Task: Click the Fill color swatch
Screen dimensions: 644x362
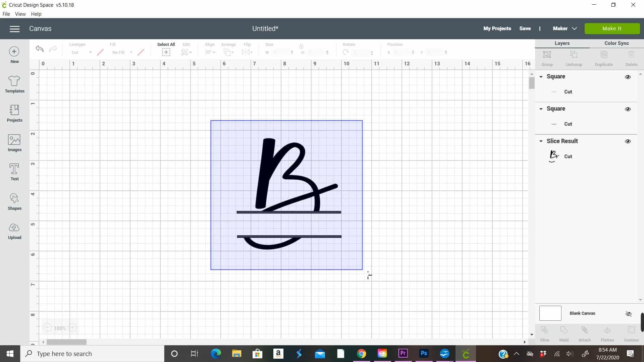Action: point(141,52)
